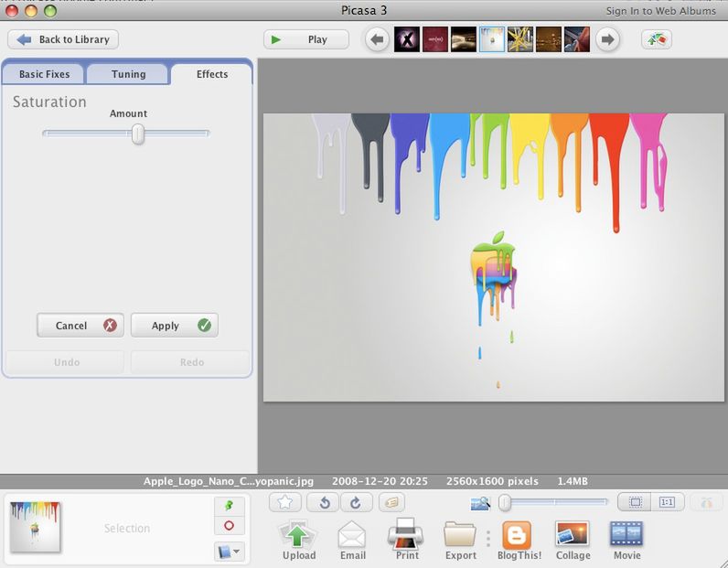Click the photo tray icon at top right
This screenshot has width=728, height=568.
656,39
